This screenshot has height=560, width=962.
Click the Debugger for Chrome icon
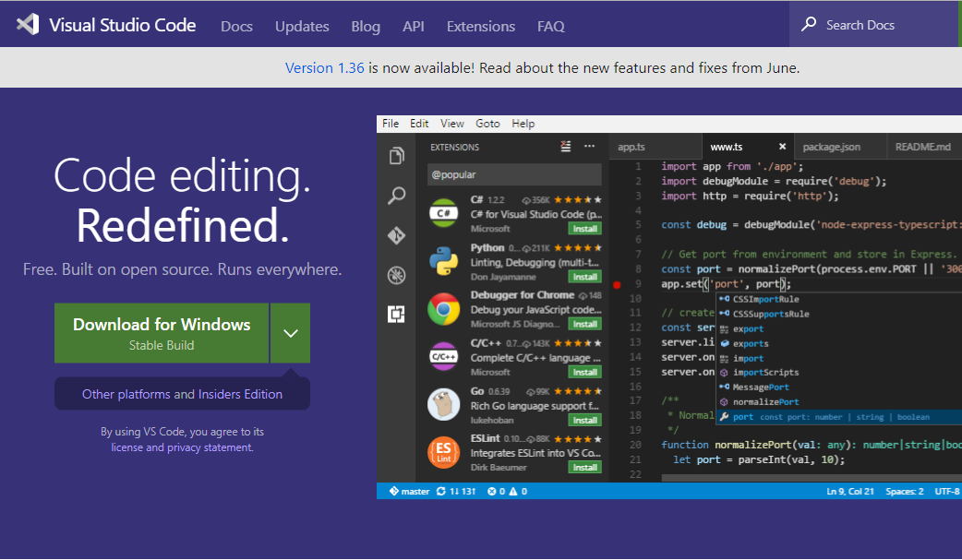pyautogui.click(x=443, y=308)
